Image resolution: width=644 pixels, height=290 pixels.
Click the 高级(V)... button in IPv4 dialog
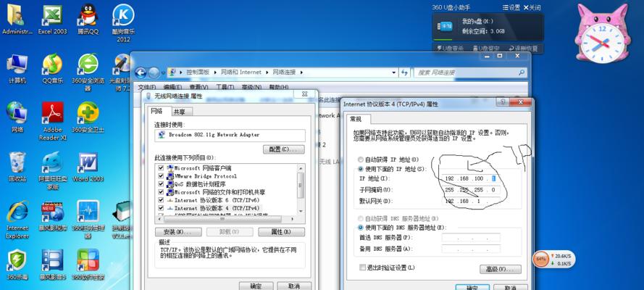[x=501, y=269]
